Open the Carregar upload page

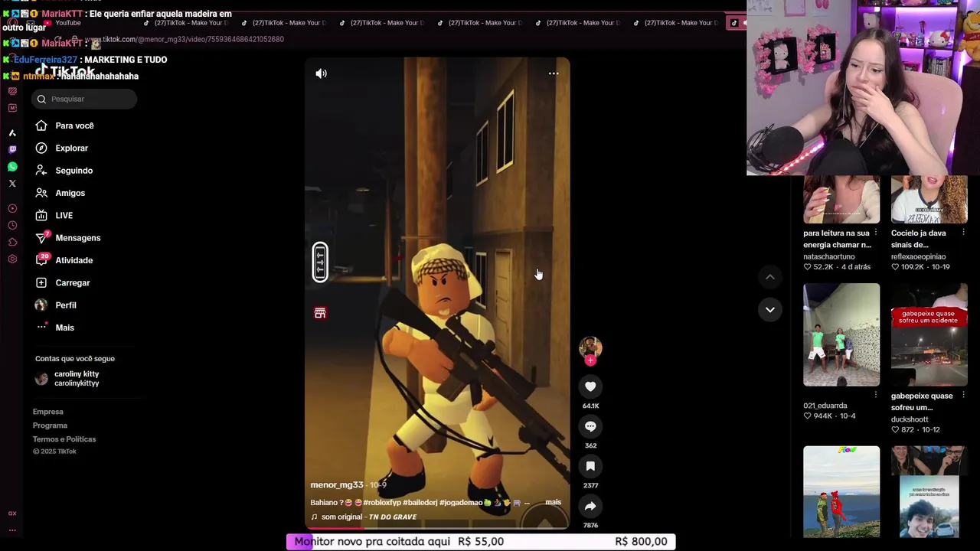pyautogui.click(x=72, y=282)
